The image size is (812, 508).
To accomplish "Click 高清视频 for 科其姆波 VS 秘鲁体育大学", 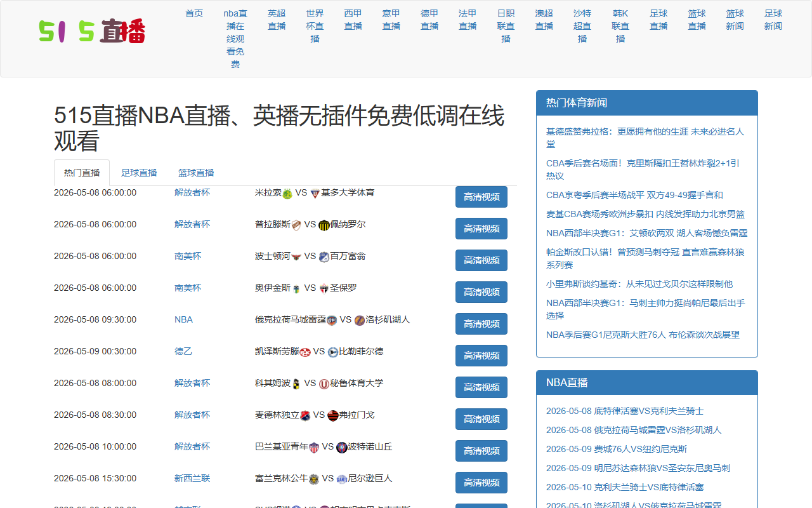I will pos(481,387).
